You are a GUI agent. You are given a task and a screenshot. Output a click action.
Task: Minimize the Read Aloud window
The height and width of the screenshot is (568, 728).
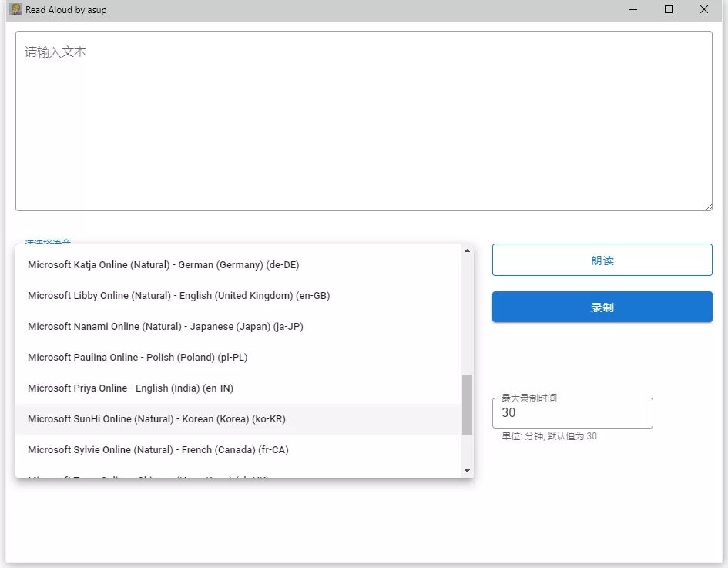pyautogui.click(x=632, y=10)
